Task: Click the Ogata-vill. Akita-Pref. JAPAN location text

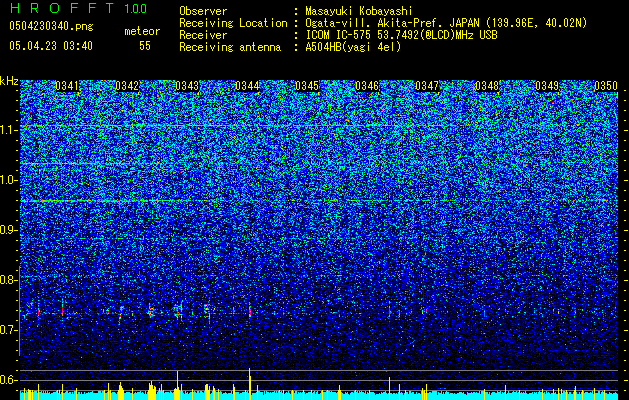Action: 446,23
